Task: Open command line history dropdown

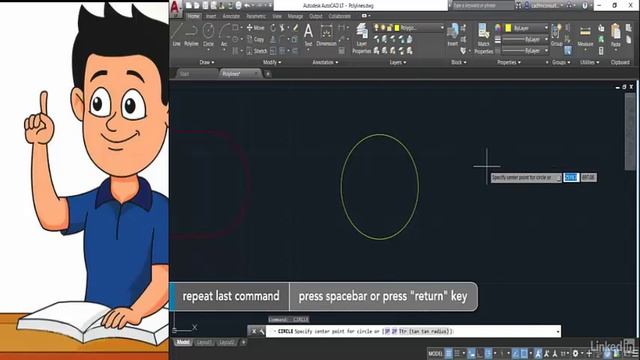Action: point(558,331)
